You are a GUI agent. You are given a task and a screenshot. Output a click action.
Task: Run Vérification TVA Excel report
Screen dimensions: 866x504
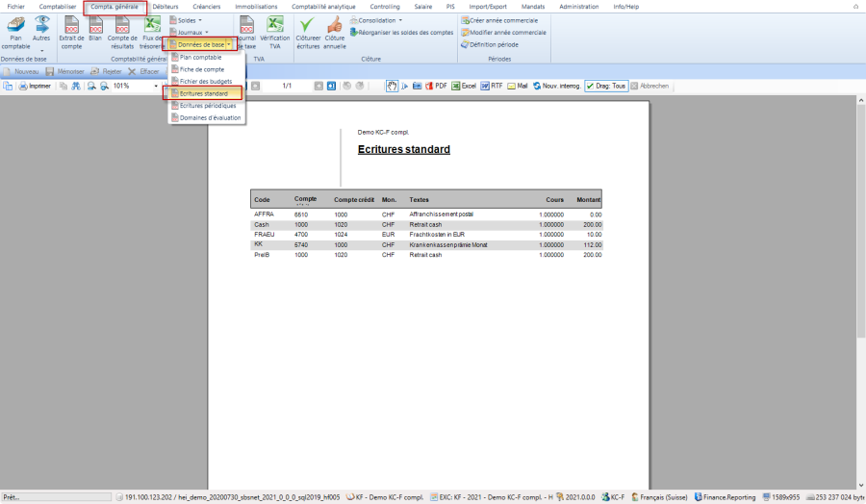tap(274, 33)
